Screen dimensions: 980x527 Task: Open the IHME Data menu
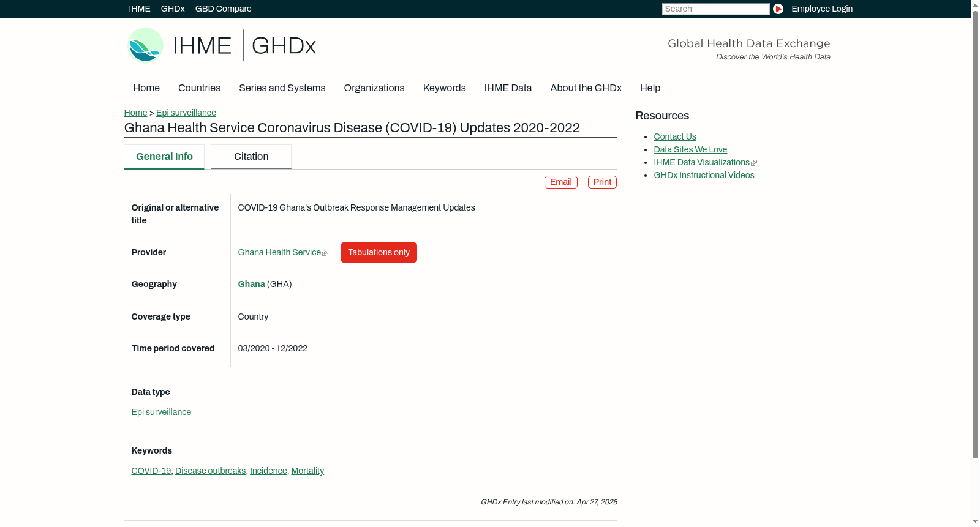508,88
